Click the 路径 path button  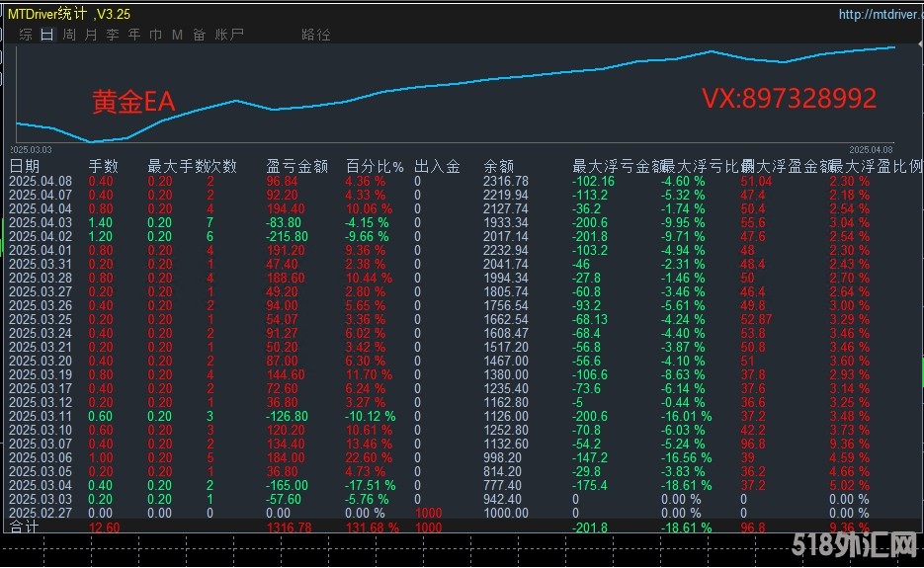click(x=316, y=35)
